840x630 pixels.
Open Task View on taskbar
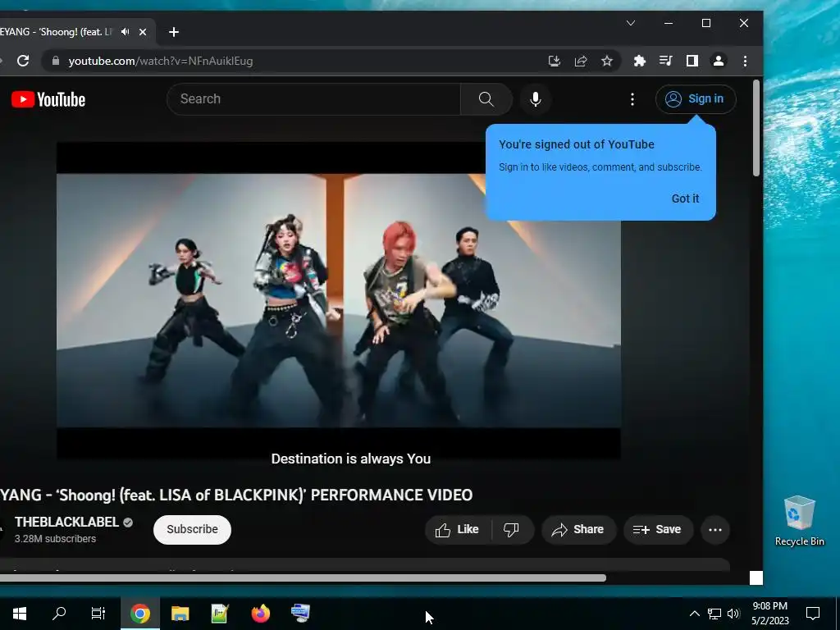98,614
